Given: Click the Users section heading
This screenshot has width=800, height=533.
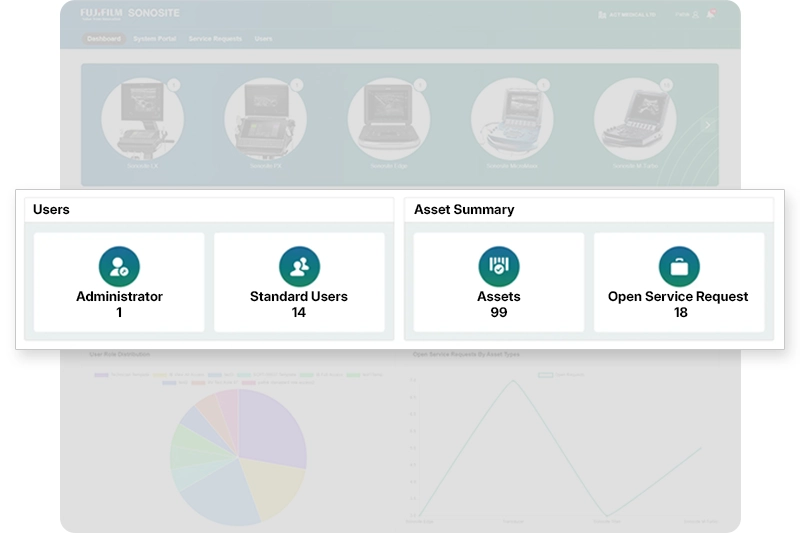Looking at the screenshot, I should (x=51, y=210).
